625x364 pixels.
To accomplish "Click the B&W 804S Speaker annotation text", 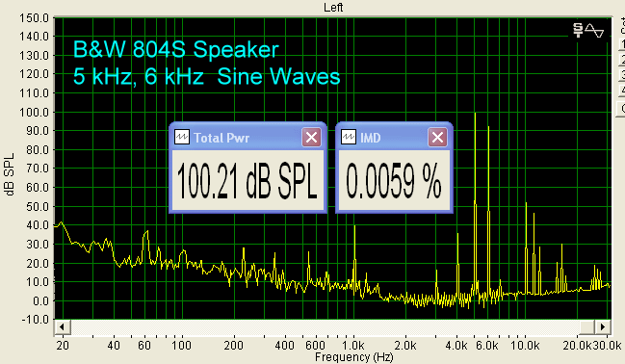I will pos(176,49).
